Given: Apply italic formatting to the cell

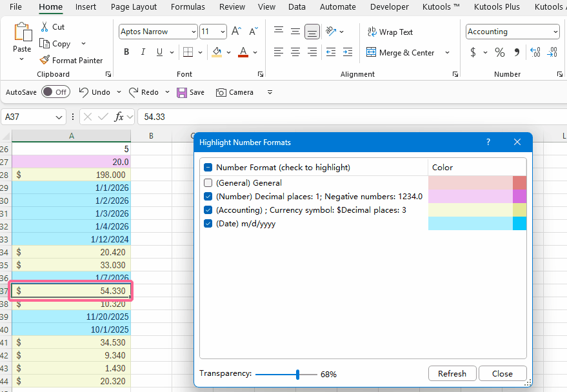Looking at the screenshot, I should (x=143, y=52).
